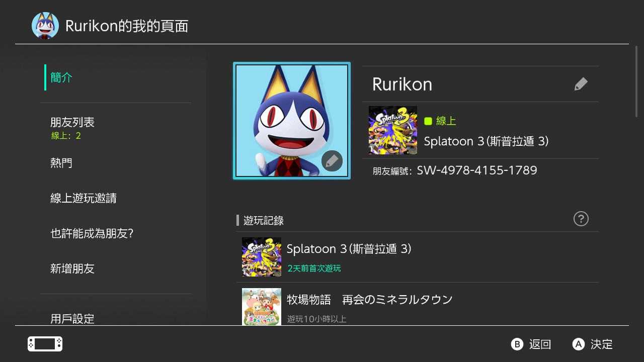644x362 pixels.
Task: Click the A button icon for 決定
Action: tap(579, 344)
